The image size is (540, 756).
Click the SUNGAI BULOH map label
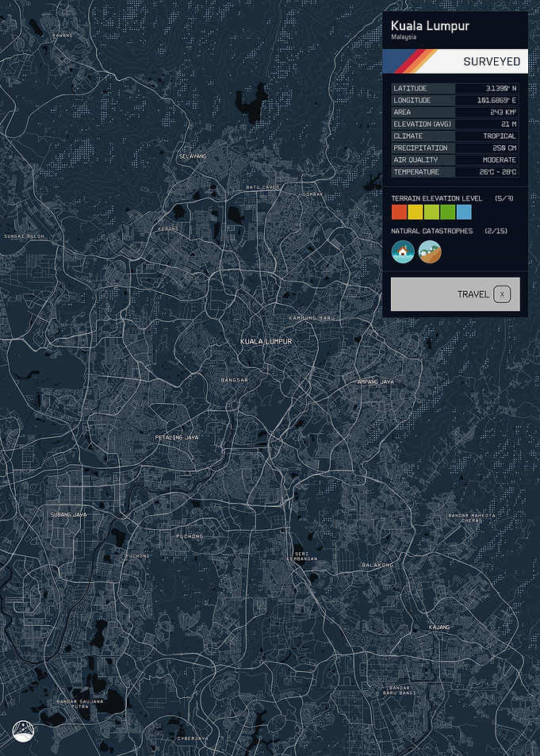[x=24, y=236]
